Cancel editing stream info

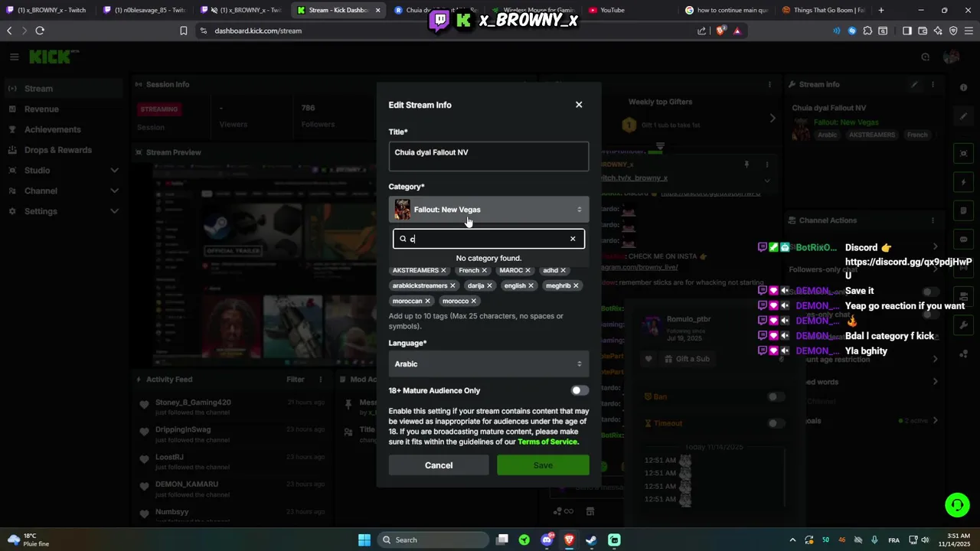point(439,465)
